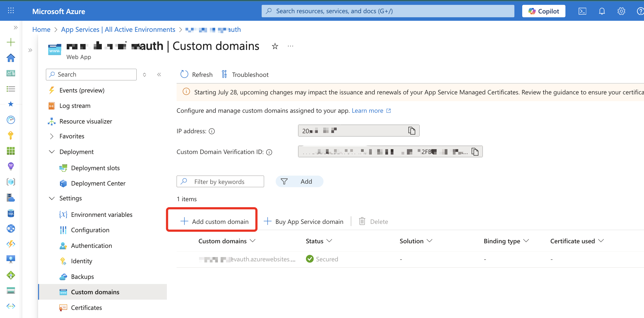
Task: Click the Refresh icon in toolbar
Action: pos(184,74)
